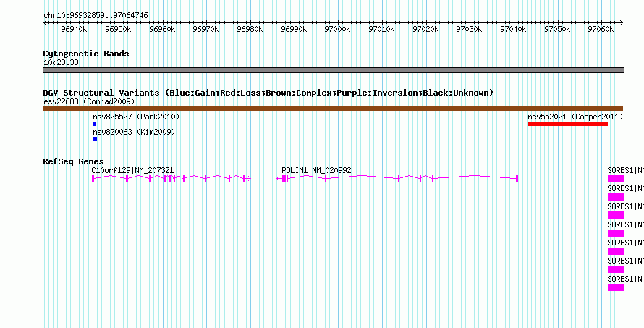Click the 97000k ruler tick label
Viewport: 644px width, 328px height.
coord(338,30)
